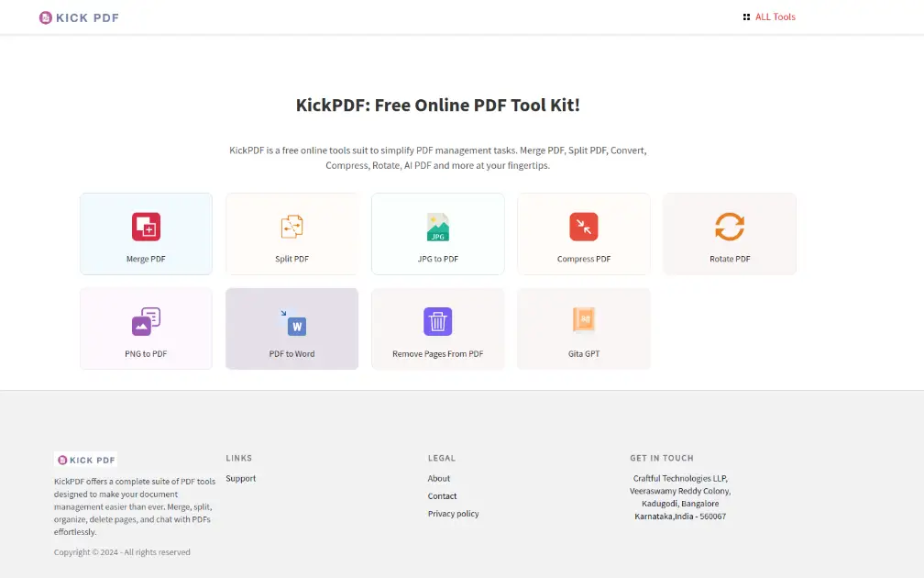Screen dimensions: 924x578
Task: Visit the About page
Action: [x=438, y=478]
